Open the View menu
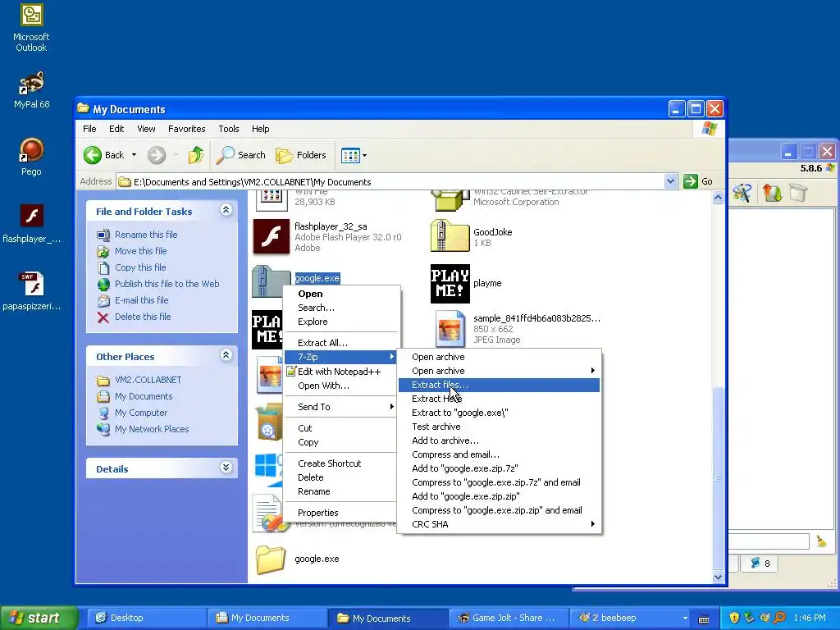840x630 pixels. click(146, 129)
